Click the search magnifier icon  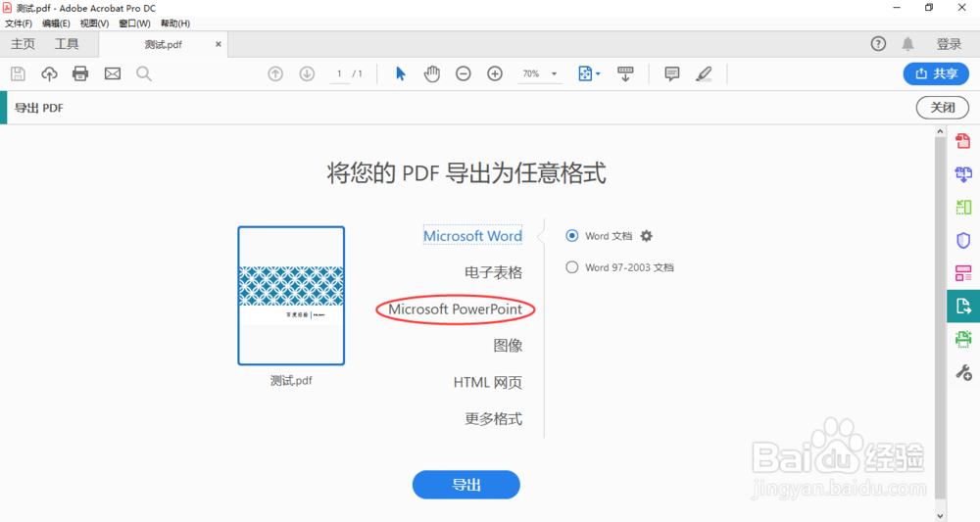point(144,73)
